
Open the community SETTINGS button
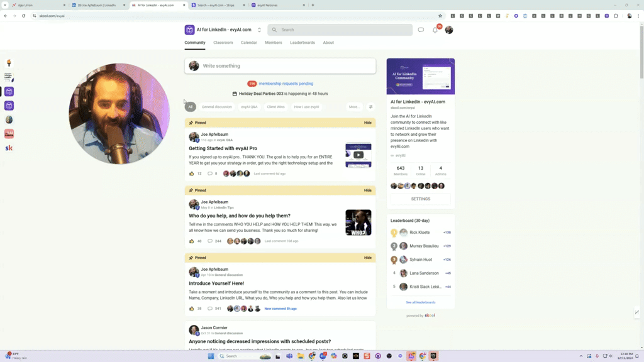pos(419,199)
